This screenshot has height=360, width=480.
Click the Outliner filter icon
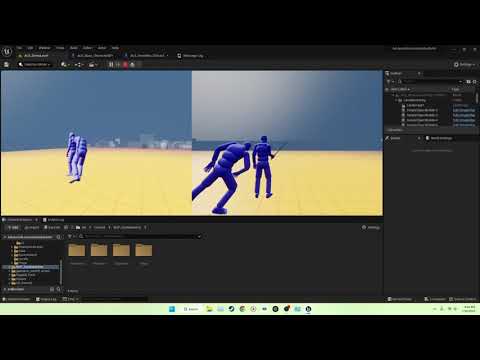tap(389, 81)
